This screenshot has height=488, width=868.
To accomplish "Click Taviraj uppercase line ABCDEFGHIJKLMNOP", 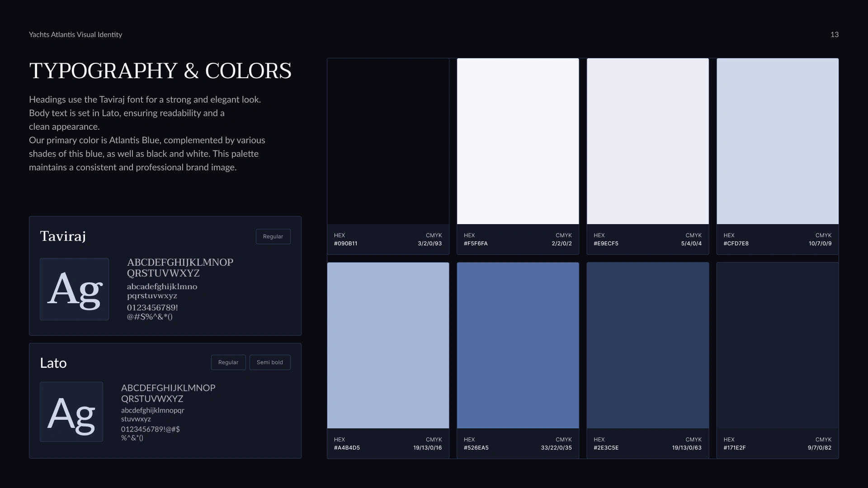I will coord(180,263).
